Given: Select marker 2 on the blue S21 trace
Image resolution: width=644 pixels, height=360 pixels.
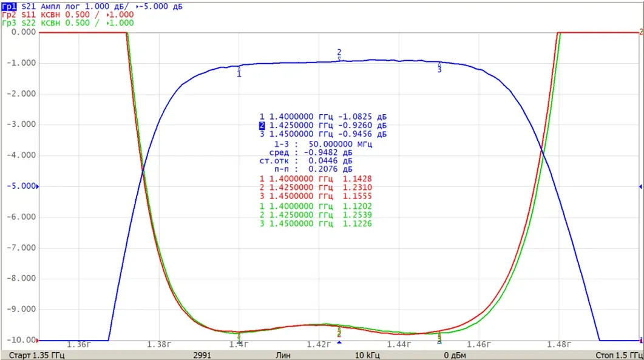Looking at the screenshot, I should (339, 55).
